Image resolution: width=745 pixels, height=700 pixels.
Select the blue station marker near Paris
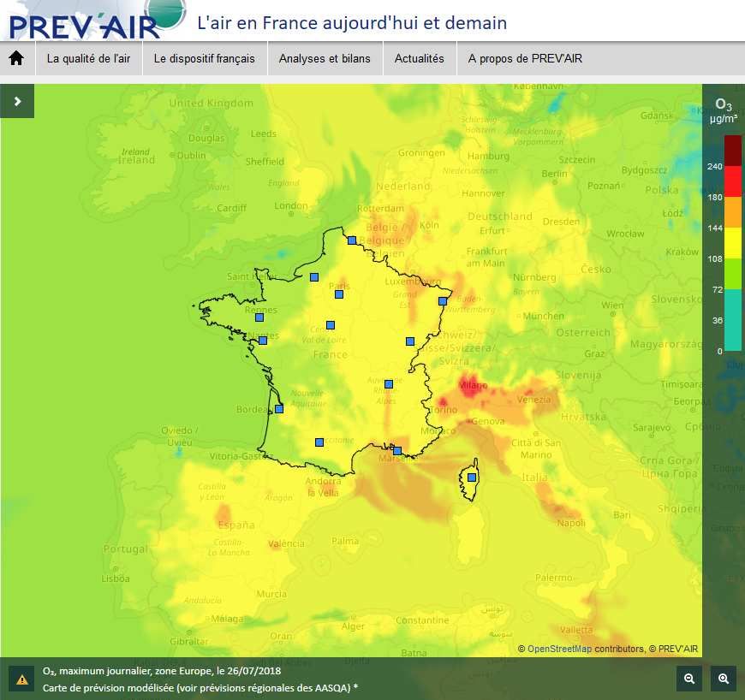[339, 294]
